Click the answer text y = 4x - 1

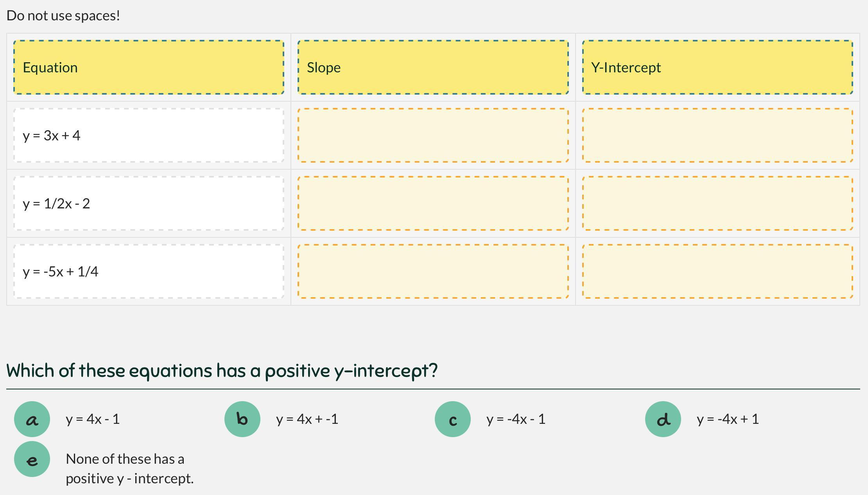(93, 419)
